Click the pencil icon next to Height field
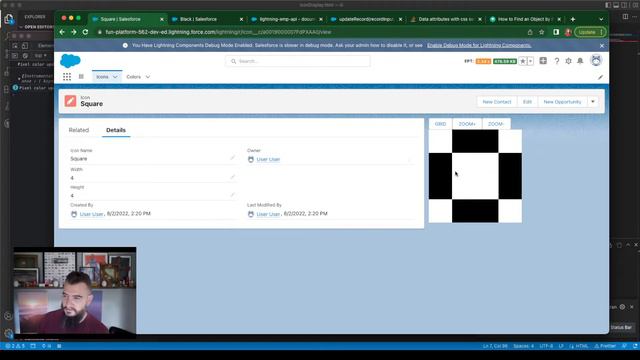The width and height of the screenshot is (640, 360). click(232, 195)
